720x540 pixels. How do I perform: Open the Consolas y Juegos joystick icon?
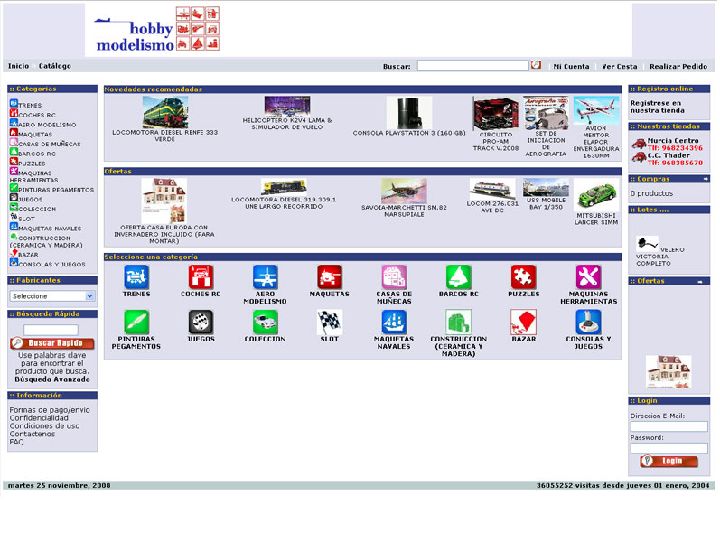[x=588, y=322]
